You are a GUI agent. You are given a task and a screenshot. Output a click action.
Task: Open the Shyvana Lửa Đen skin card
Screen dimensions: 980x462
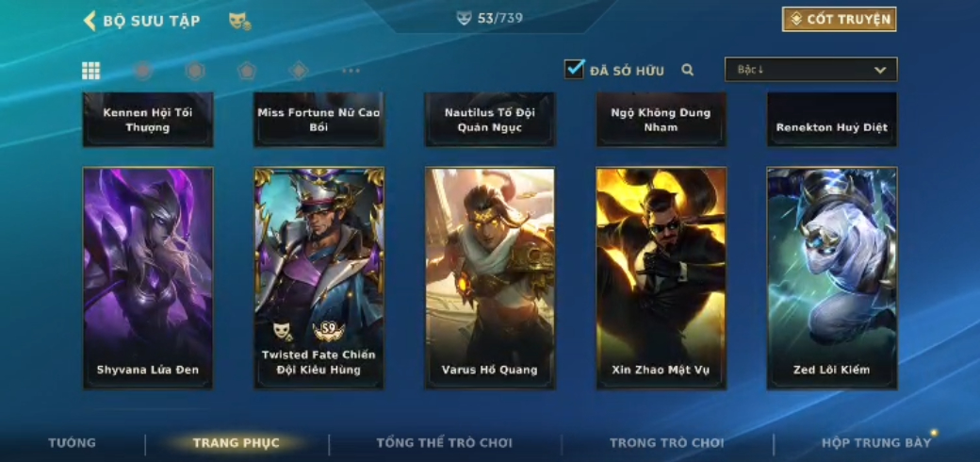pyautogui.click(x=148, y=278)
